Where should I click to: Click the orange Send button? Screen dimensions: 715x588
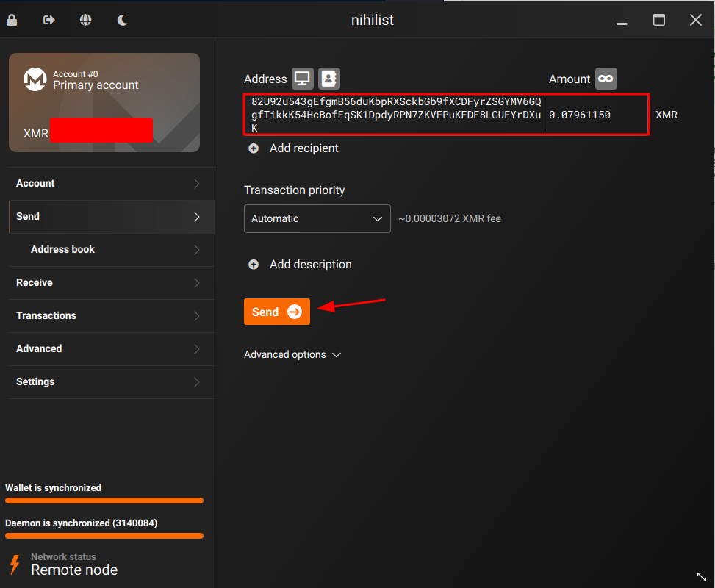click(277, 312)
